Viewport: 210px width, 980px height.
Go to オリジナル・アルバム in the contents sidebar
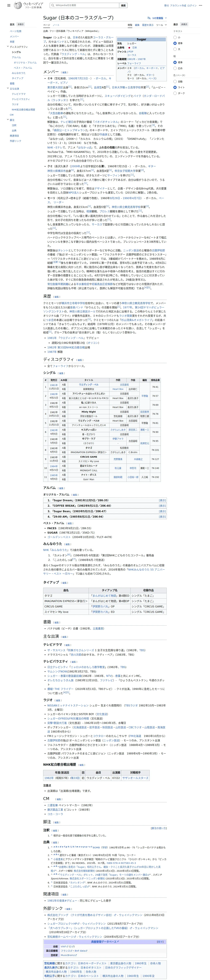tap(25, 63)
